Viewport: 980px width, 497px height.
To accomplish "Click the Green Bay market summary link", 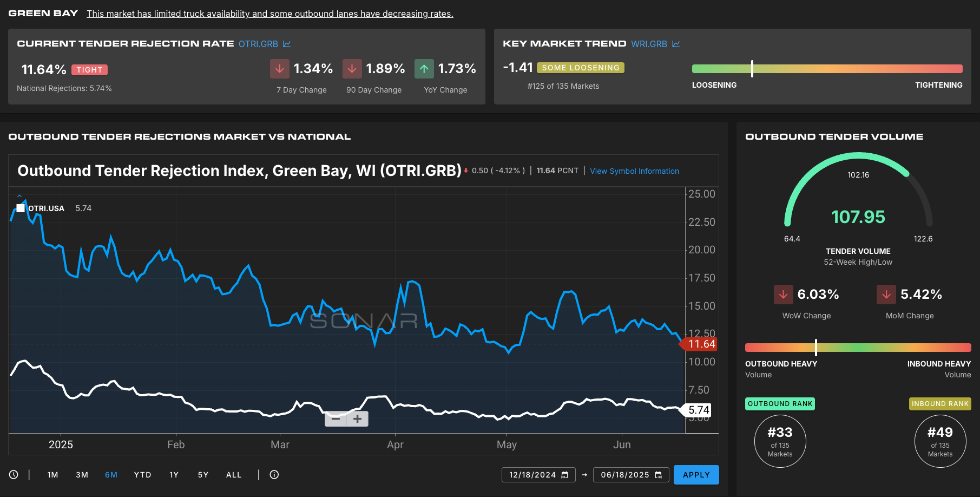I will 269,14.
